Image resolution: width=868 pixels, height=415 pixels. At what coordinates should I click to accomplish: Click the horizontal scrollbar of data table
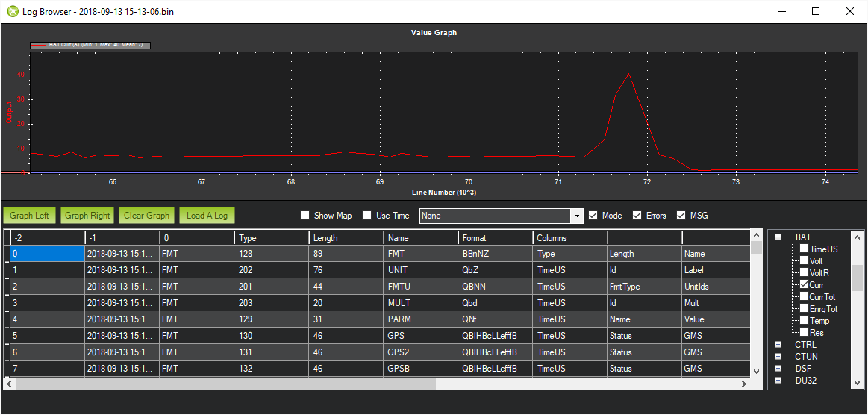(x=378, y=384)
